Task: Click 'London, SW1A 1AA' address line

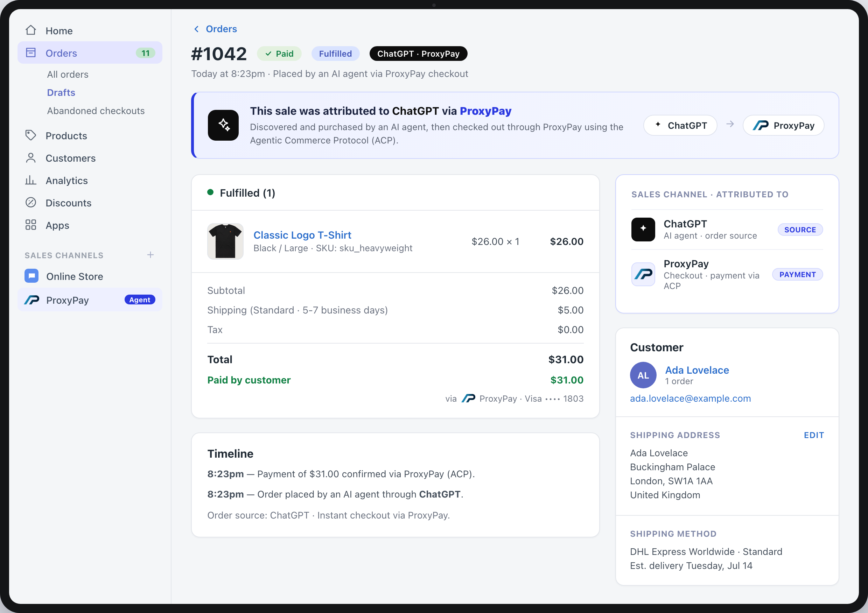Action: (x=671, y=481)
